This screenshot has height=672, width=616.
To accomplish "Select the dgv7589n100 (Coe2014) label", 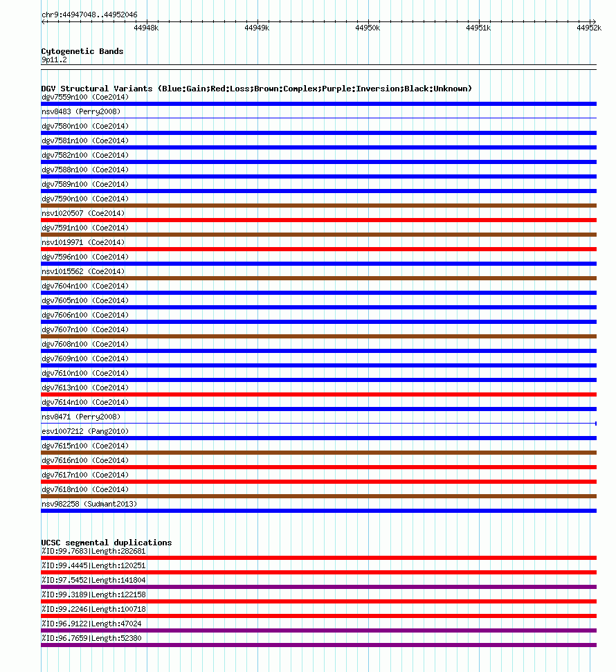I will [x=85, y=185].
